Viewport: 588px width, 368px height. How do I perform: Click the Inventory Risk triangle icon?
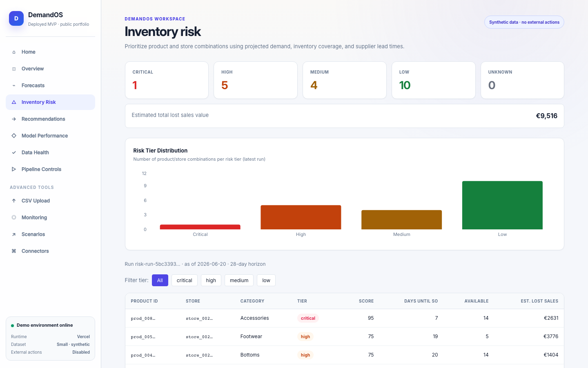pyautogui.click(x=14, y=102)
